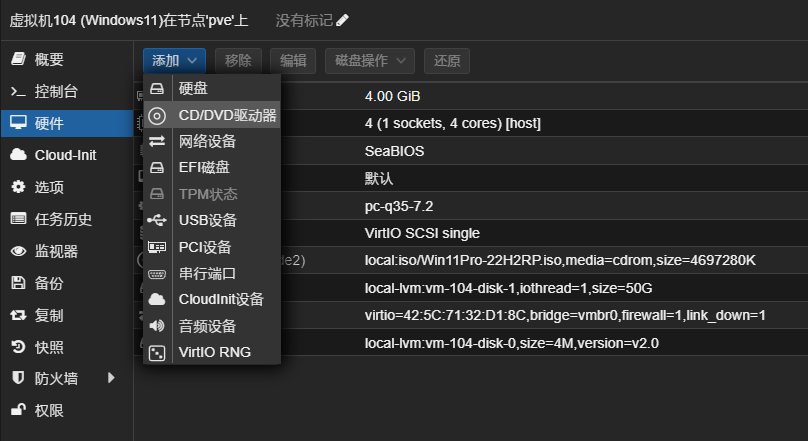
Task: Open the 概要 summary section
Action: click(48, 60)
